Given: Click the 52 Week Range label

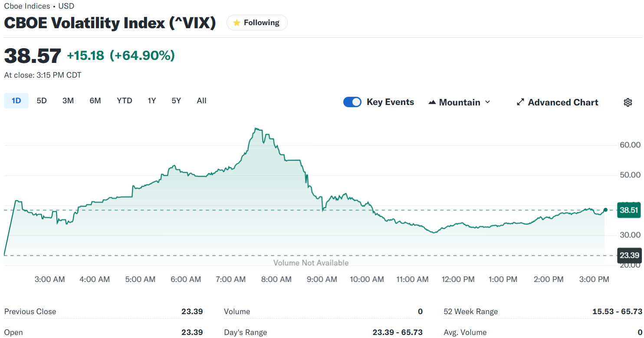Looking at the screenshot, I should (471, 312).
